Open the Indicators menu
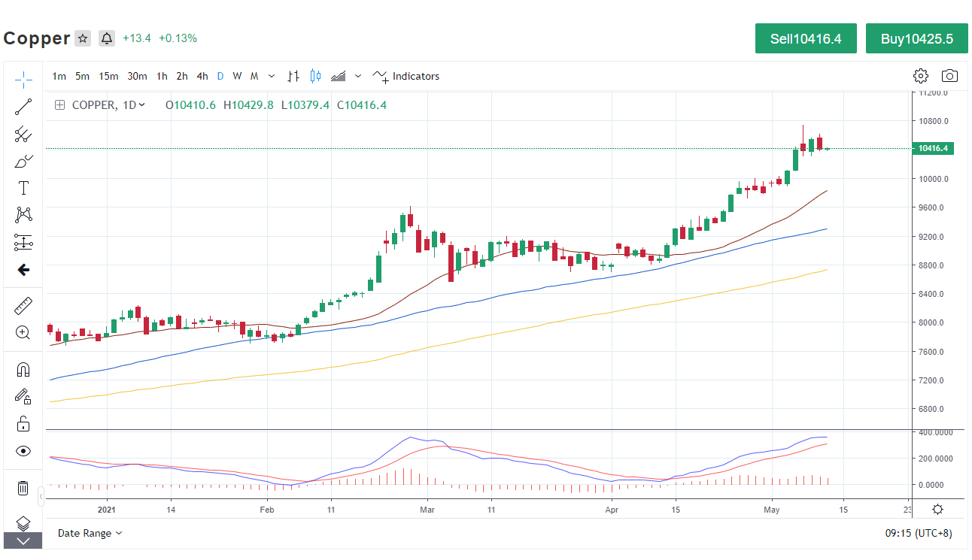This screenshot has width=972, height=560. (406, 76)
